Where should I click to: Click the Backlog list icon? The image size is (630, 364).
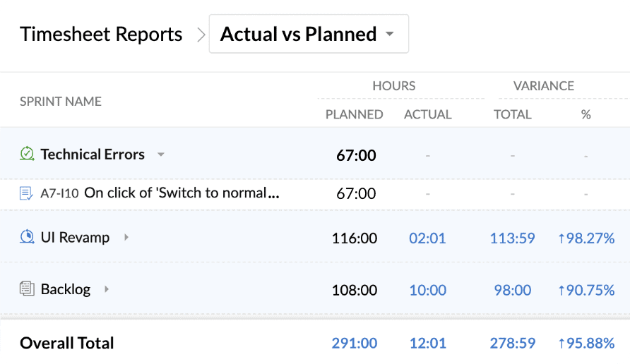pos(27,289)
